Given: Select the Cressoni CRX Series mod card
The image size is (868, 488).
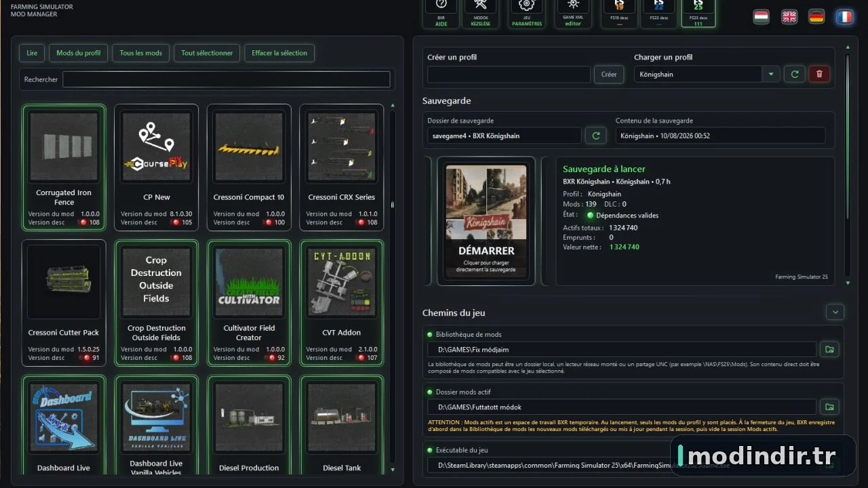Looking at the screenshot, I should (341, 167).
